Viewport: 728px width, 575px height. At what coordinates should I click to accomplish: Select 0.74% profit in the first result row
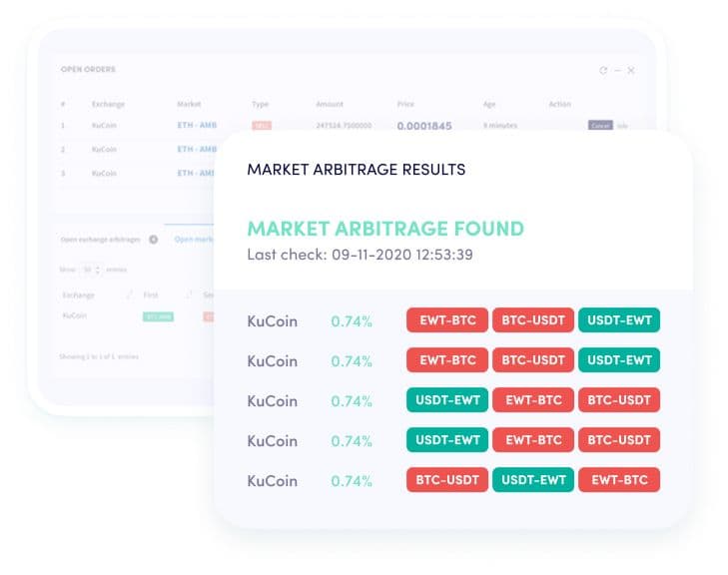[352, 321]
